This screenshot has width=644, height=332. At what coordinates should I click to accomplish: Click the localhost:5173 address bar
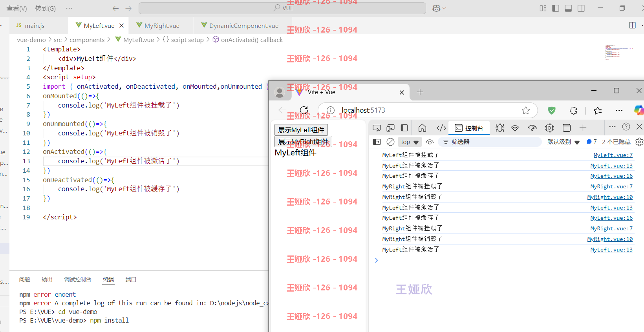click(427, 110)
